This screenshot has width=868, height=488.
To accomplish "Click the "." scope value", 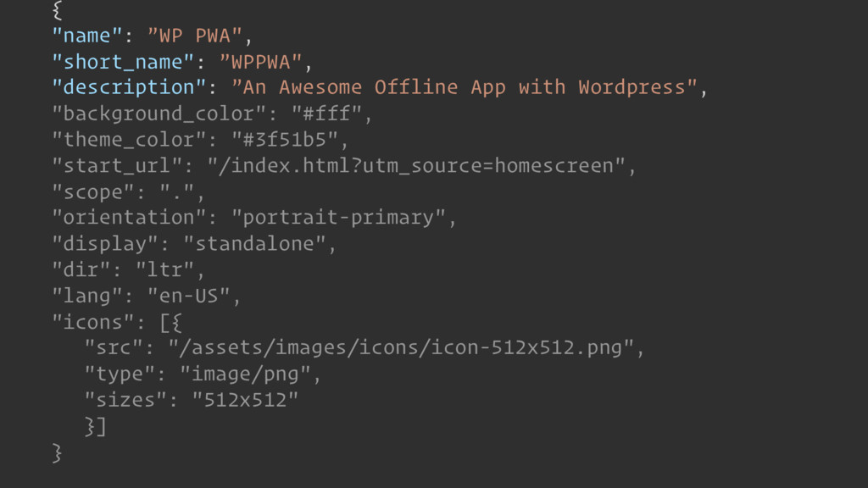I will [176, 192].
